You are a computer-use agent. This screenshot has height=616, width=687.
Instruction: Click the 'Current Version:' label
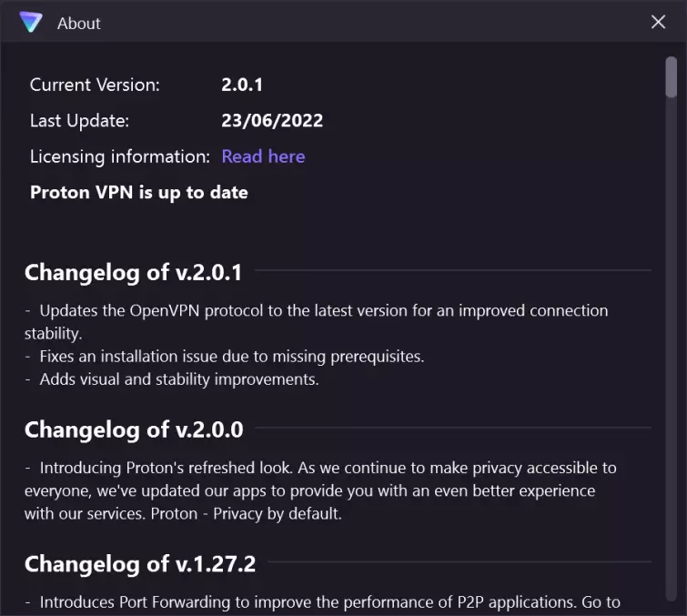[95, 85]
